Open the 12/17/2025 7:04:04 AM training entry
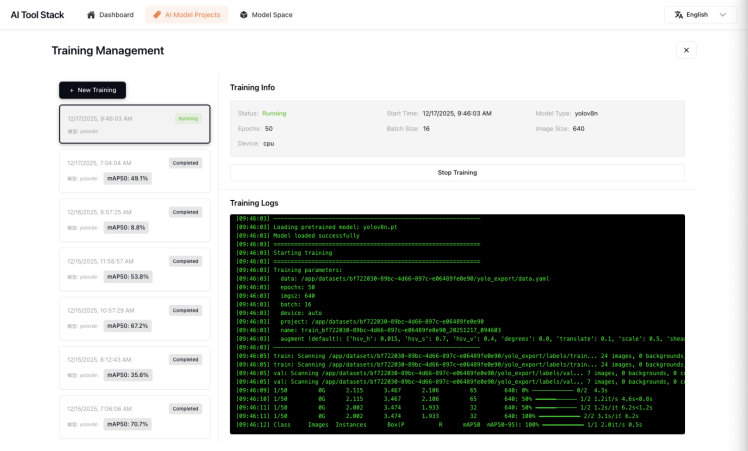This screenshot has width=748, height=451. pyautogui.click(x=134, y=170)
